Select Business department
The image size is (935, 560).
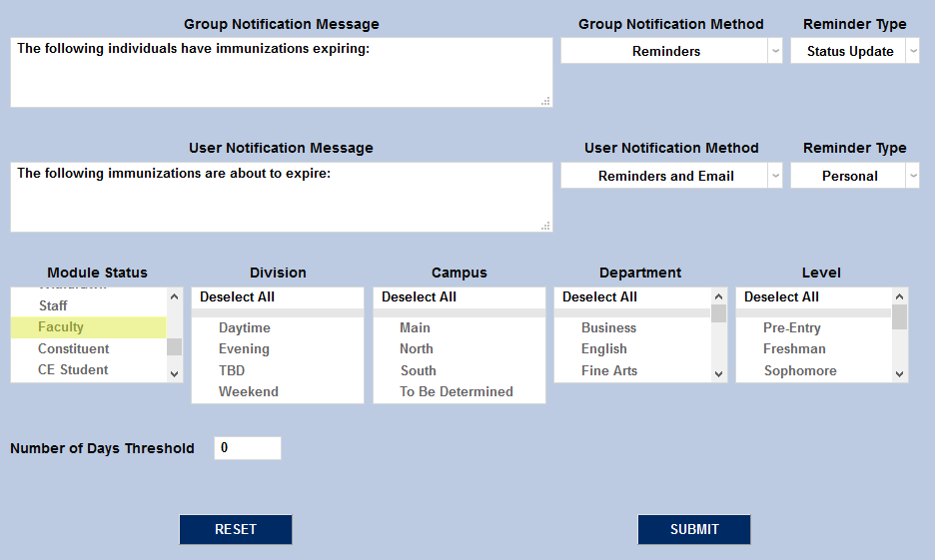pos(632,327)
